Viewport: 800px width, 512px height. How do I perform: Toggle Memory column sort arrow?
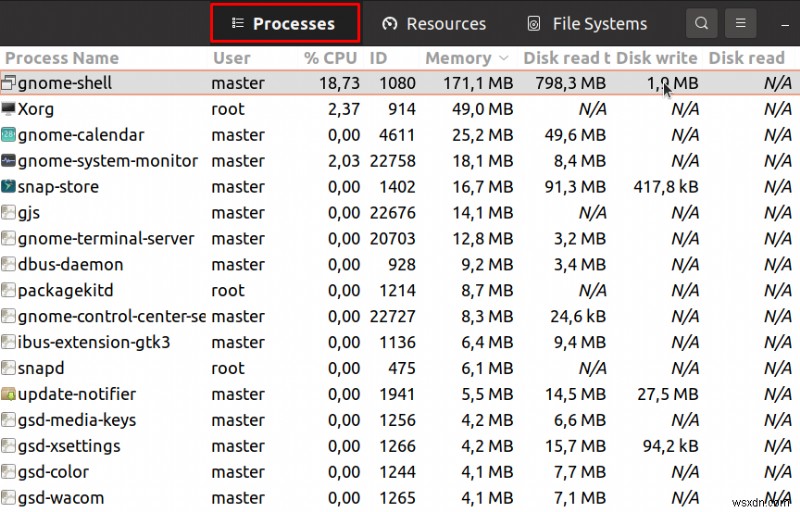(504, 58)
